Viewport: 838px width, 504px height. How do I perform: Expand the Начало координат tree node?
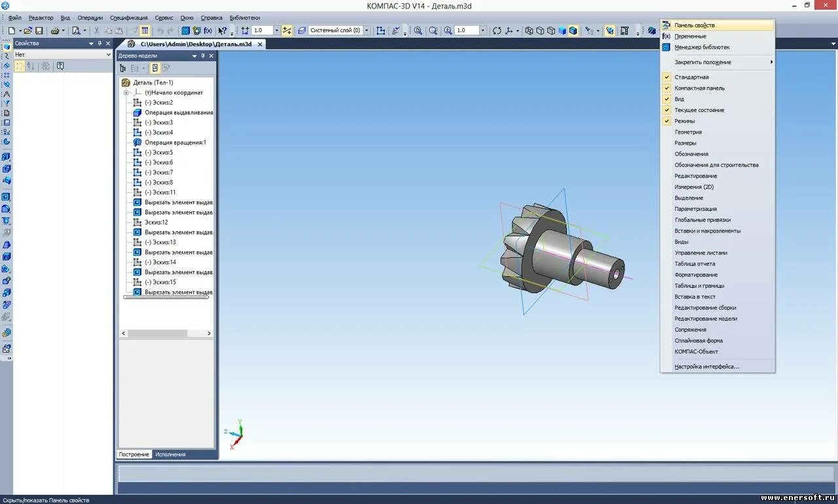(x=126, y=93)
